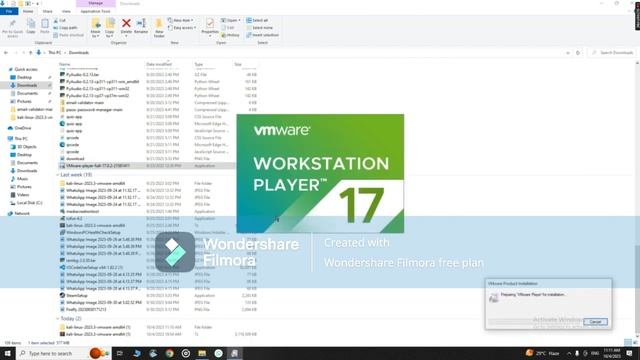Click the Manage contextual tab

tap(96, 3)
